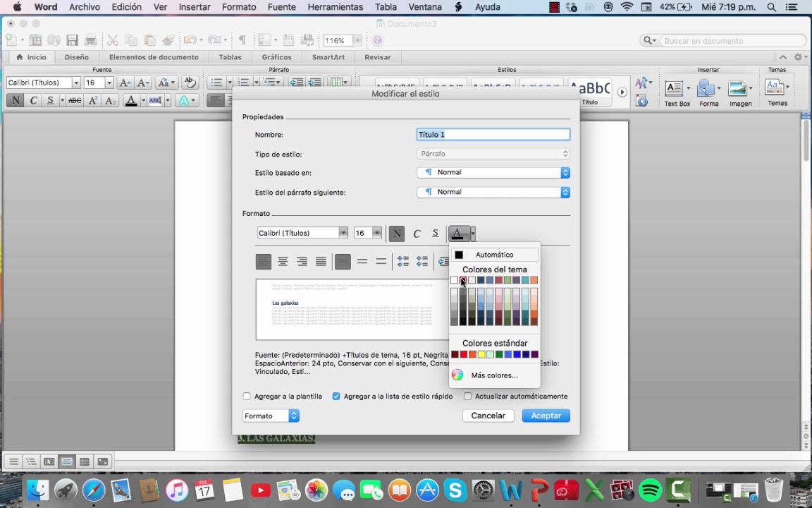Image resolution: width=812 pixels, height=508 pixels.
Task: Open the Insertar menu
Action: pos(195,7)
